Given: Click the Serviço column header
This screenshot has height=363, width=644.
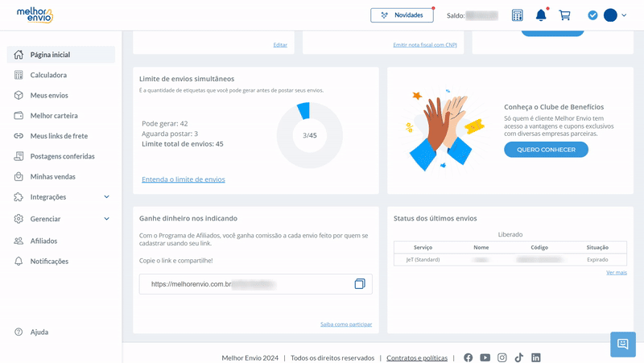Looking at the screenshot, I should click(423, 248).
